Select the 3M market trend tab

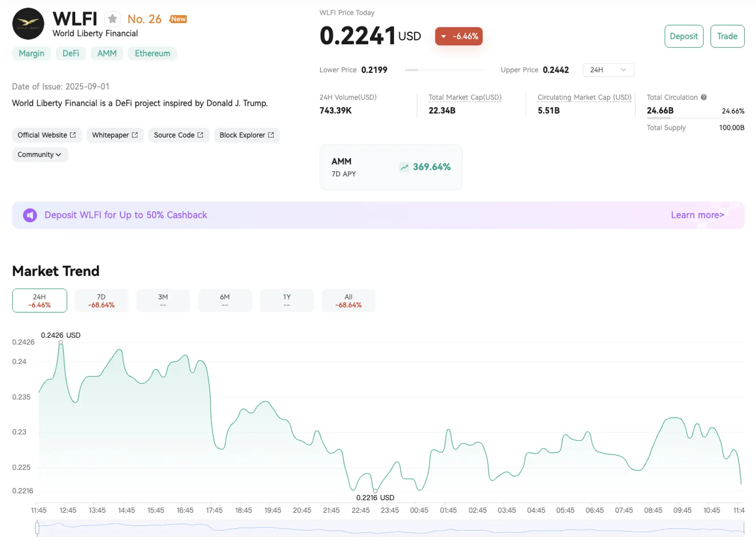(x=163, y=301)
